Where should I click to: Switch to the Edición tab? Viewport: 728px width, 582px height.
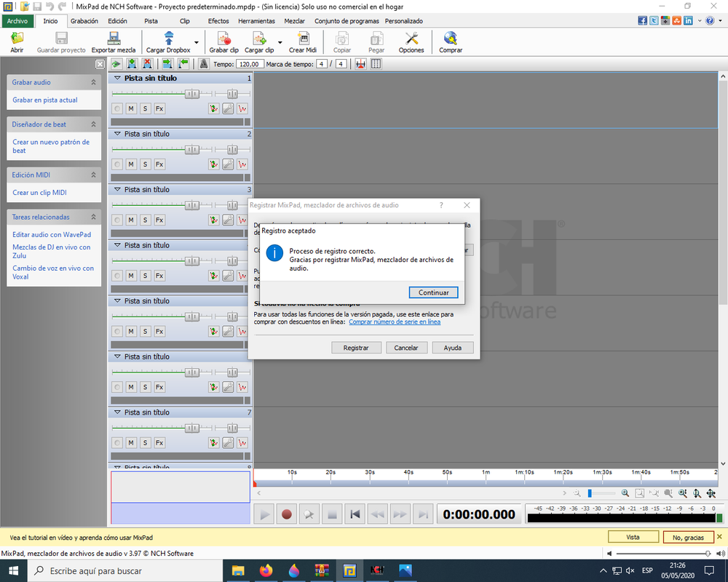pos(117,21)
